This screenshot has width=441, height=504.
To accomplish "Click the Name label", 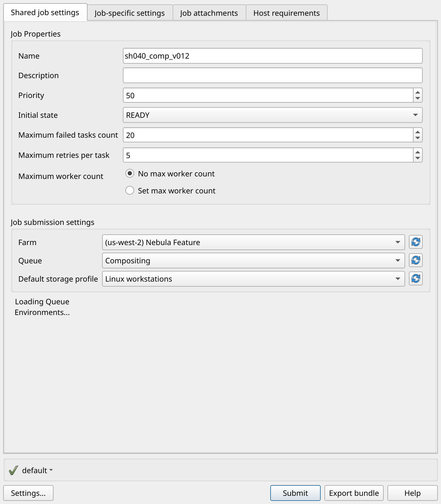I will click(29, 56).
